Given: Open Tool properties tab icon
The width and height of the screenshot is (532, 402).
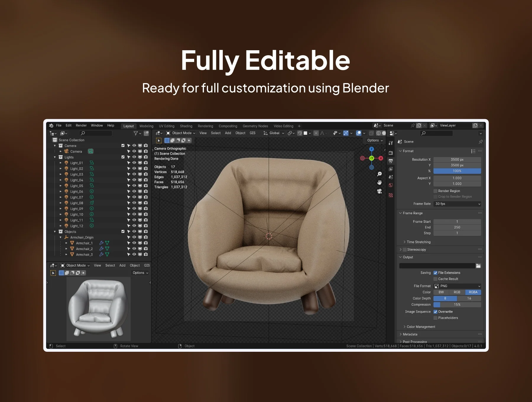Looking at the screenshot, I should click(391, 143).
